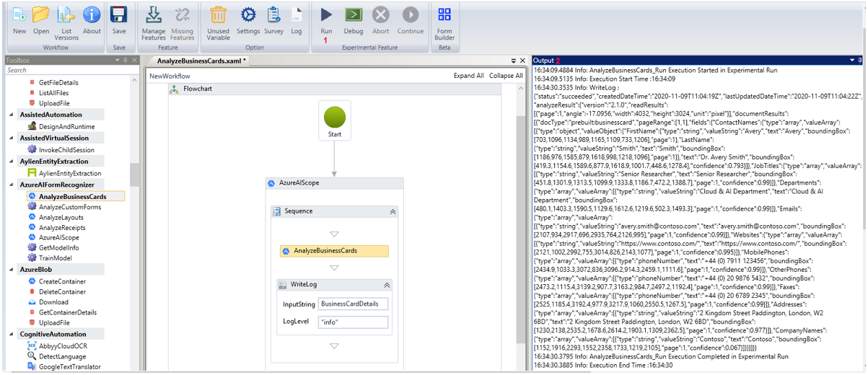This screenshot has width=868, height=375.
Task: Open a workflow with the Open icon
Action: [x=41, y=16]
